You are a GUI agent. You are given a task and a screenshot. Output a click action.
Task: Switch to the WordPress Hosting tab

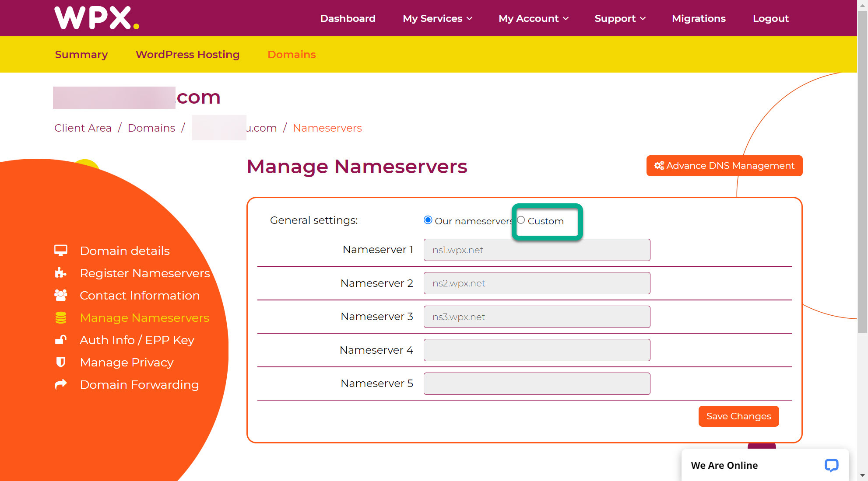coord(187,54)
